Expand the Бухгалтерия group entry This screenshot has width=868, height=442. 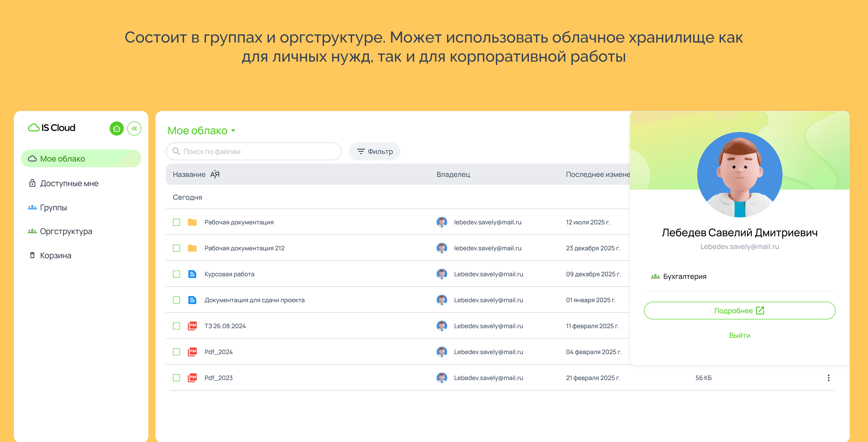pos(684,276)
